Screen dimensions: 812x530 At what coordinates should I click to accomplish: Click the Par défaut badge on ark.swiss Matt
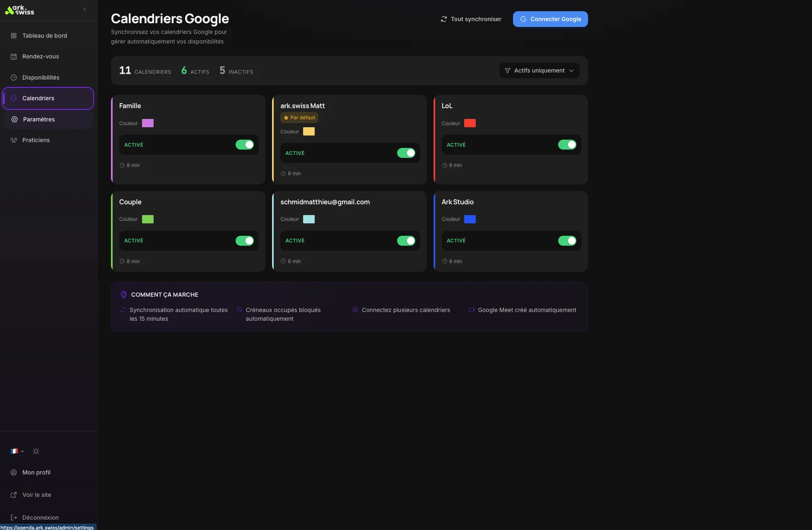[x=299, y=118]
